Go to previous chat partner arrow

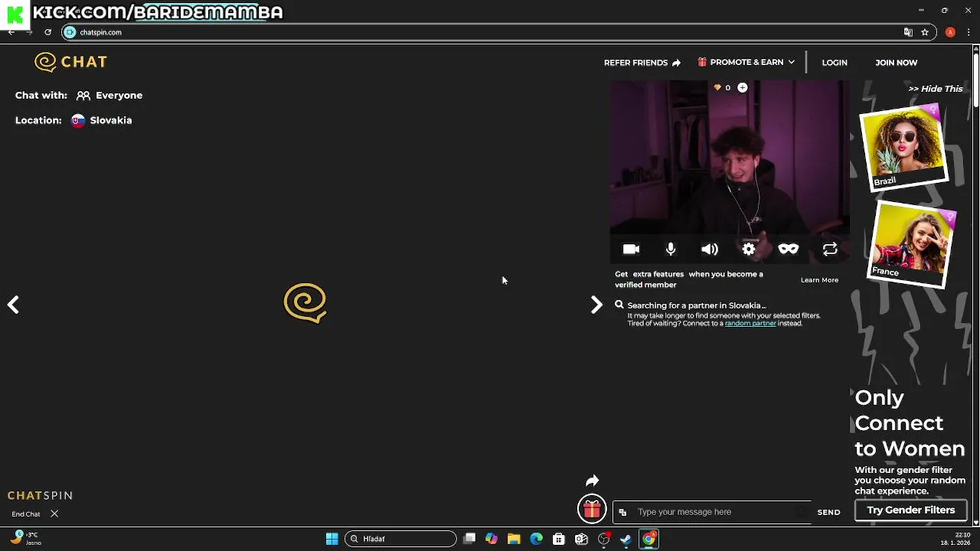click(x=13, y=305)
